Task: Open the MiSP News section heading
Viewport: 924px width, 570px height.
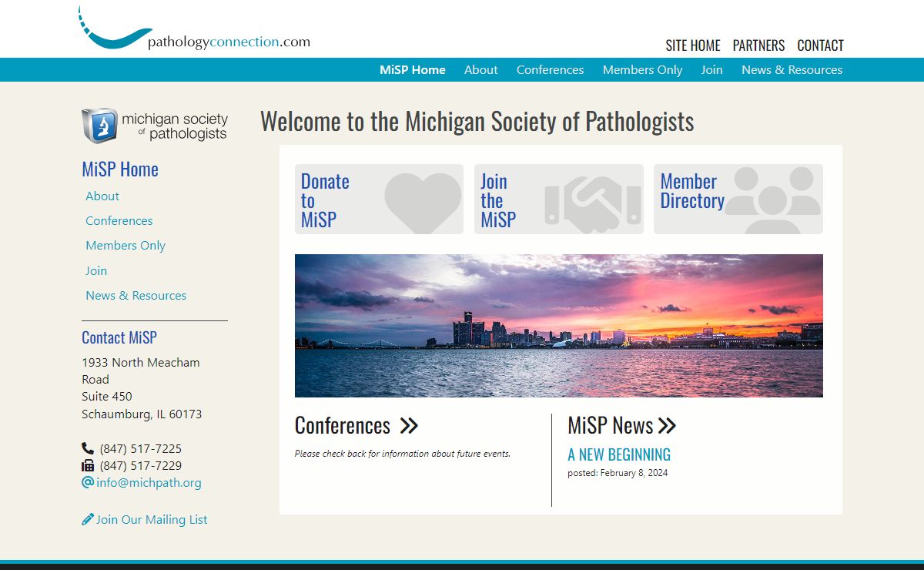Action: point(611,425)
